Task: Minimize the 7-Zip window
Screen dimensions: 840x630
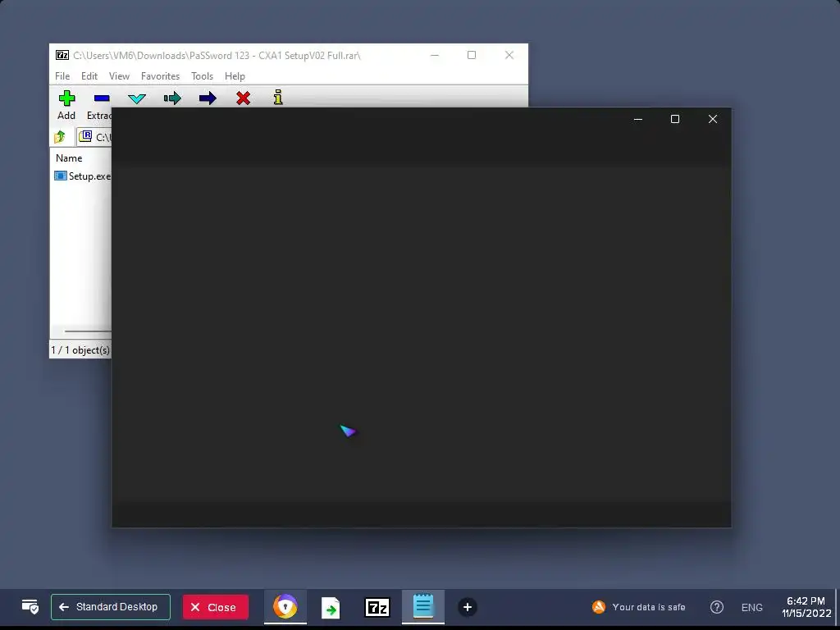Action: coord(435,55)
